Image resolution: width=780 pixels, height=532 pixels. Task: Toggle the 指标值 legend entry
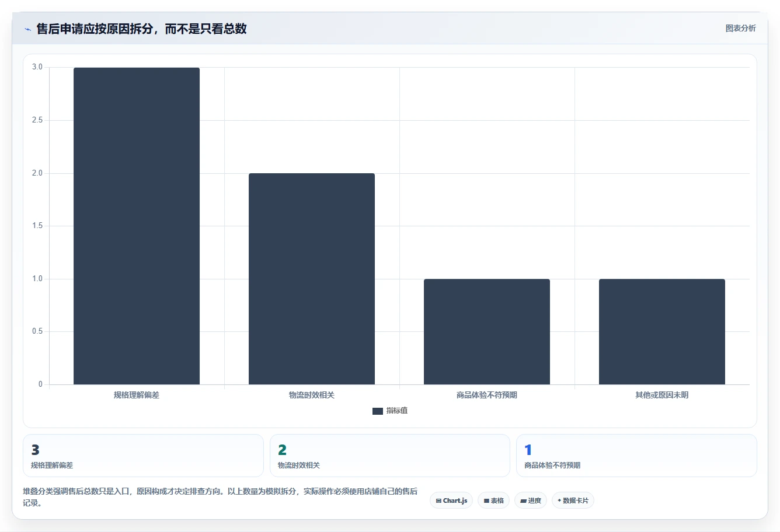(390, 411)
